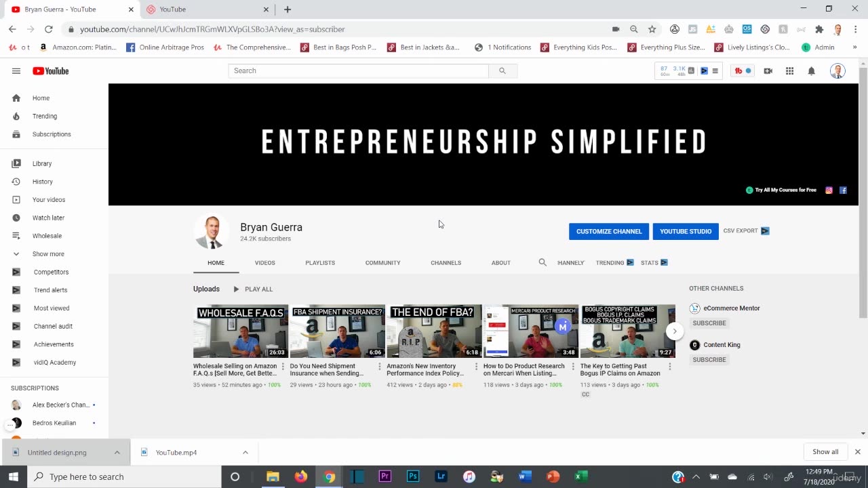The width and height of the screenshot is (868, 488).
Task: Open Try All My Courses for Free link
Action: click(781, 190)
